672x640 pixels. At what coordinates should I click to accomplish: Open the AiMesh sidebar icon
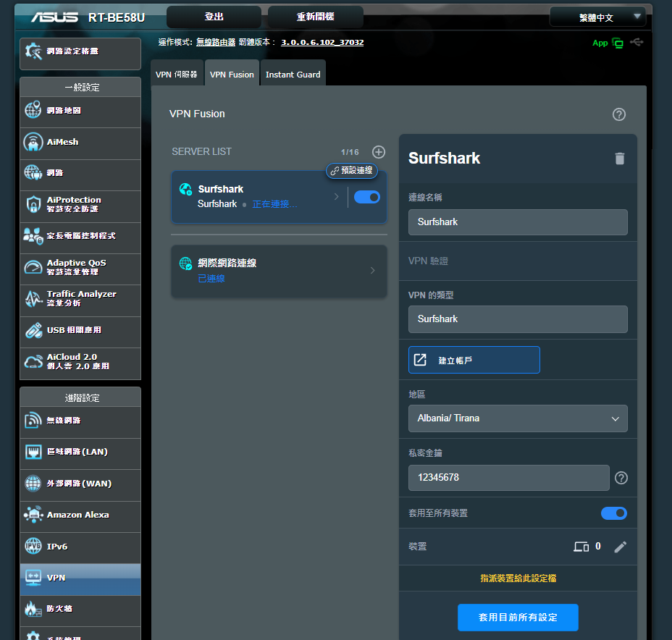point(33,142)
